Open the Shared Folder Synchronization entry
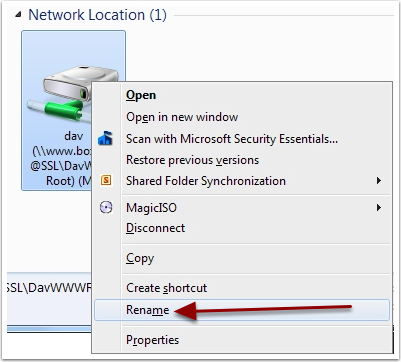Image resolution: width=401 pixels, height=362 pixels. [x=206, y=181]
